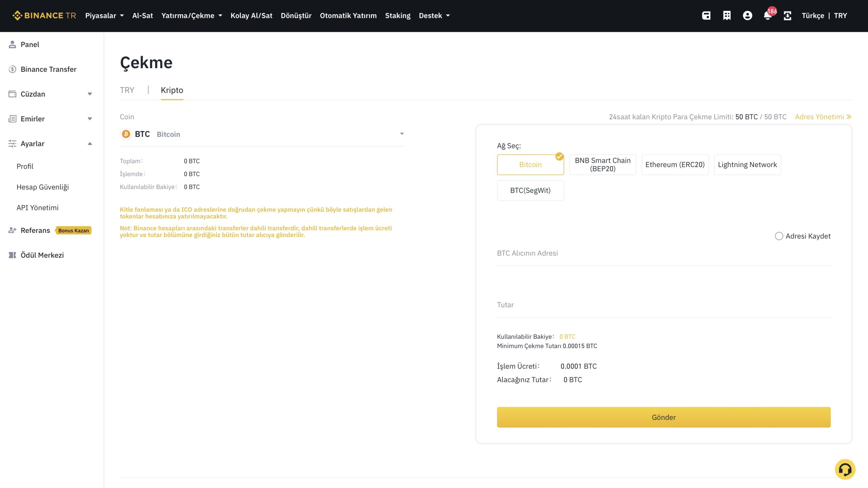Open the wallet icon in top bar
Image resolution: width=868 pixels, height=488 pixels.
[x=706, y=16]
